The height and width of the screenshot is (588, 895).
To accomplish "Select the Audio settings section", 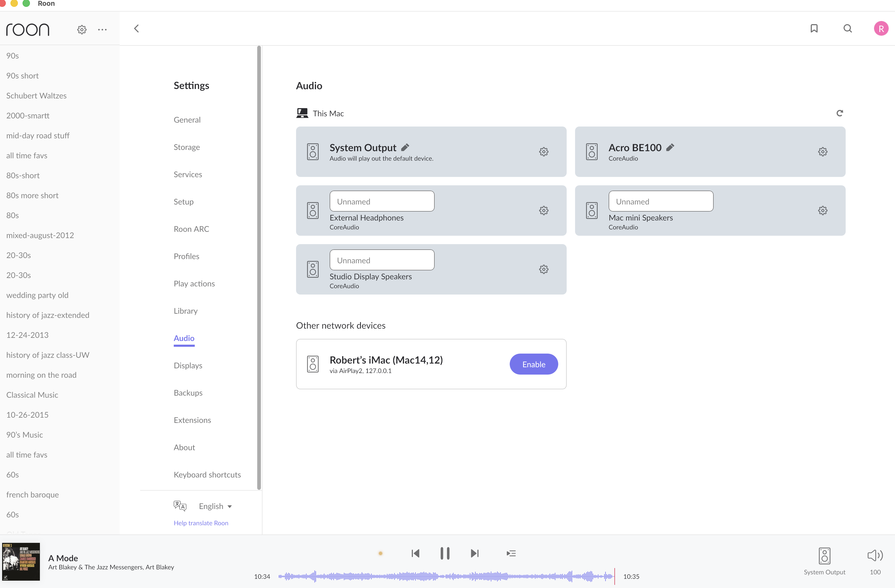I will pos(184,338).
